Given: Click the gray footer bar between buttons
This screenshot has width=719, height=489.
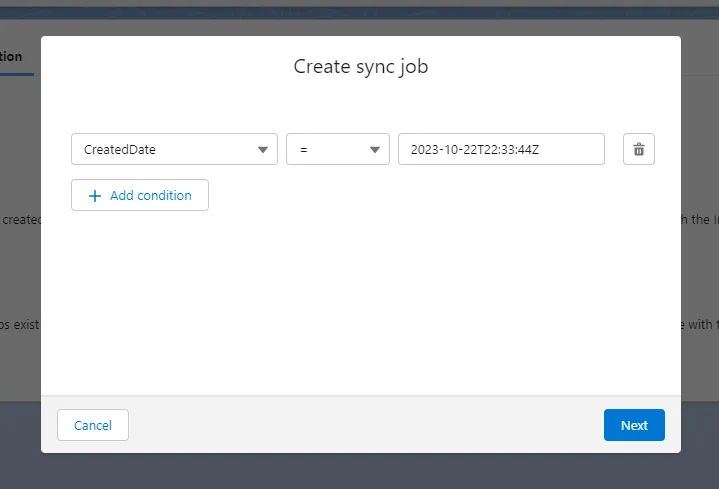Looking at the screenshot, I should point(360,425).
